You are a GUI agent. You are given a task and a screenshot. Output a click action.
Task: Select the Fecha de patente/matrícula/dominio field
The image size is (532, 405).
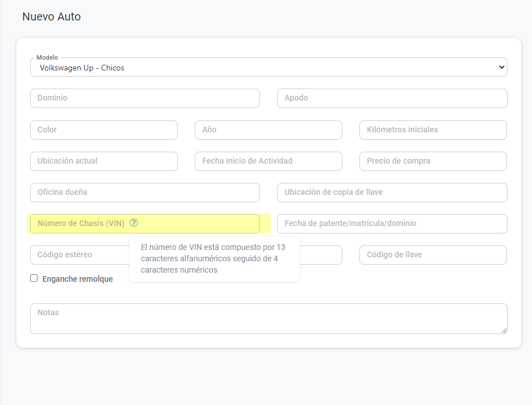(392, 224)
